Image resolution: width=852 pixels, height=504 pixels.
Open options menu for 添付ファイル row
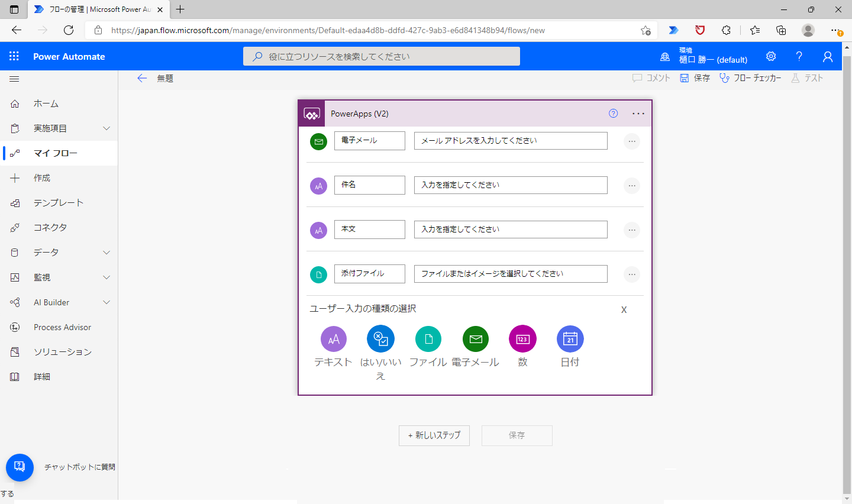tap(632, 274)
